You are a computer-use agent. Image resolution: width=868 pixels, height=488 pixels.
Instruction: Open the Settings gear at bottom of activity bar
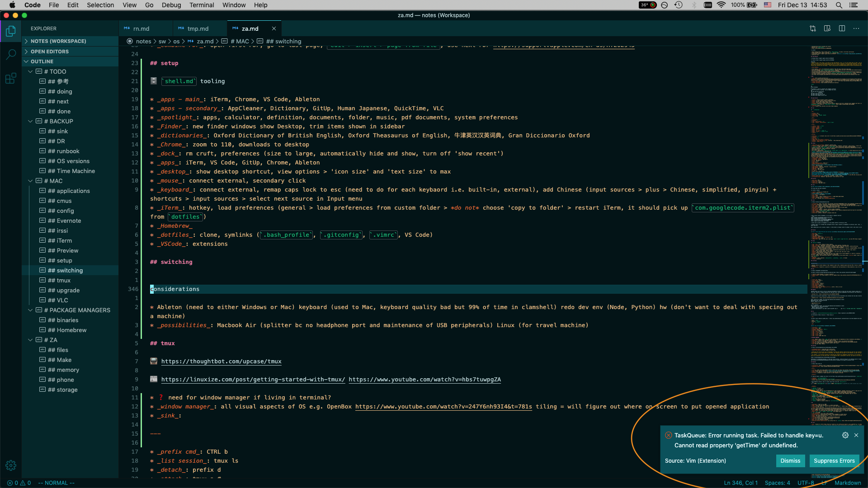pos(10,465)
